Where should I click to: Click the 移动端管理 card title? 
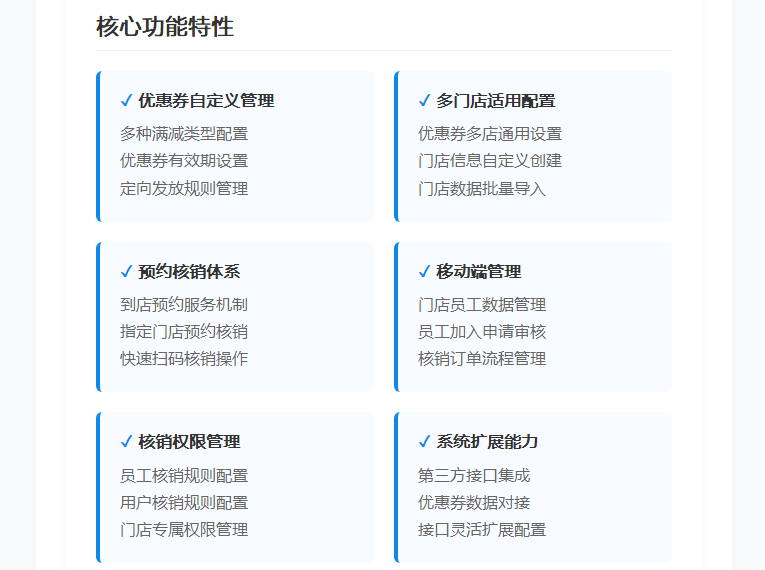[x=479, y=271]
